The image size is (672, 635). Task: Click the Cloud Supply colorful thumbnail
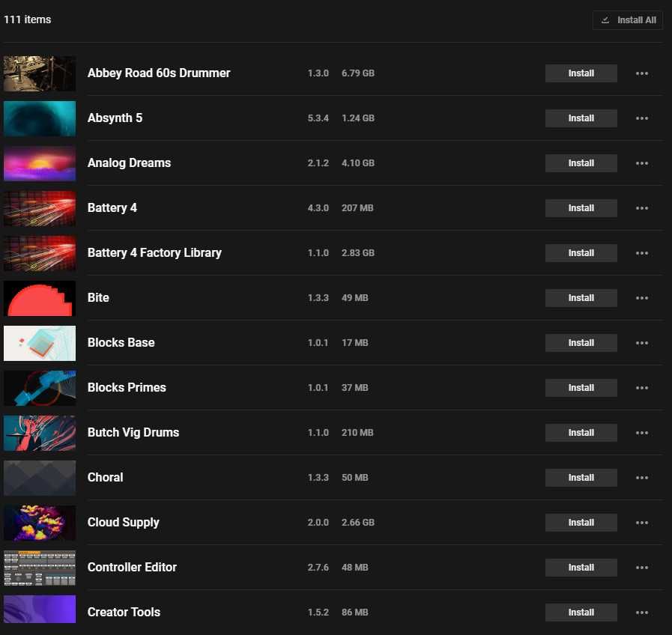pos(40,523)
